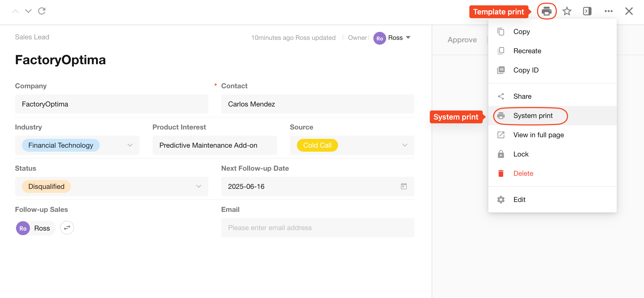Click the swap follow-up sales icon

67,228
